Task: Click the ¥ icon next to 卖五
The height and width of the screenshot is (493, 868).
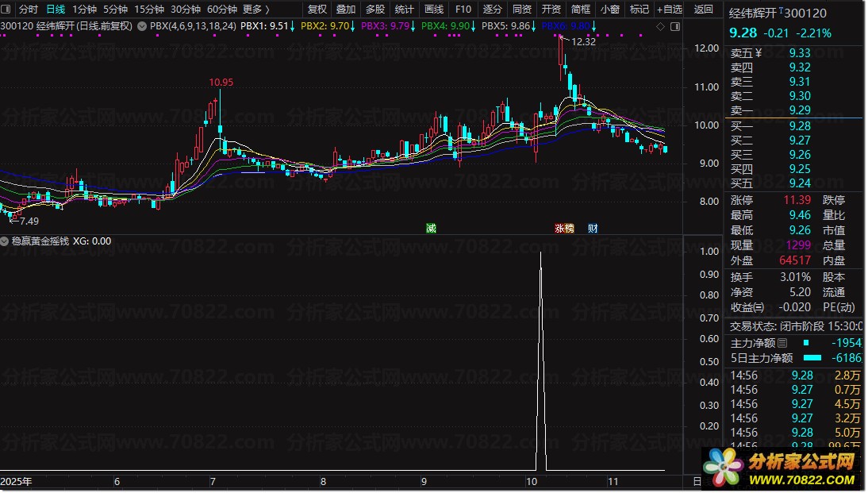Action: coord(758,53)
